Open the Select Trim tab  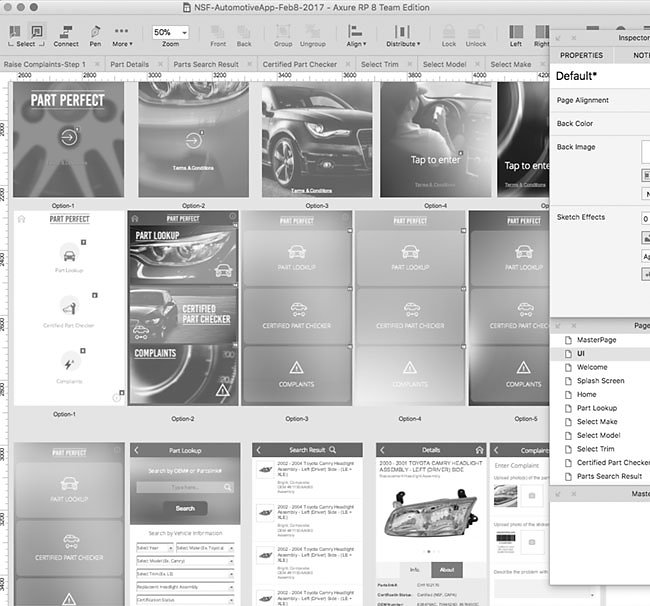coord(379,64)
